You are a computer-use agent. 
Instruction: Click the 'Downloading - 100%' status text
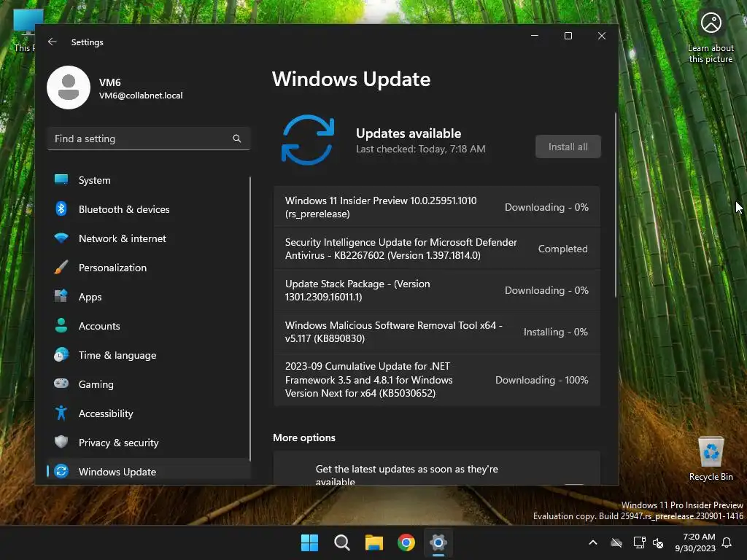pyautogui.click(x=542, y=380)
